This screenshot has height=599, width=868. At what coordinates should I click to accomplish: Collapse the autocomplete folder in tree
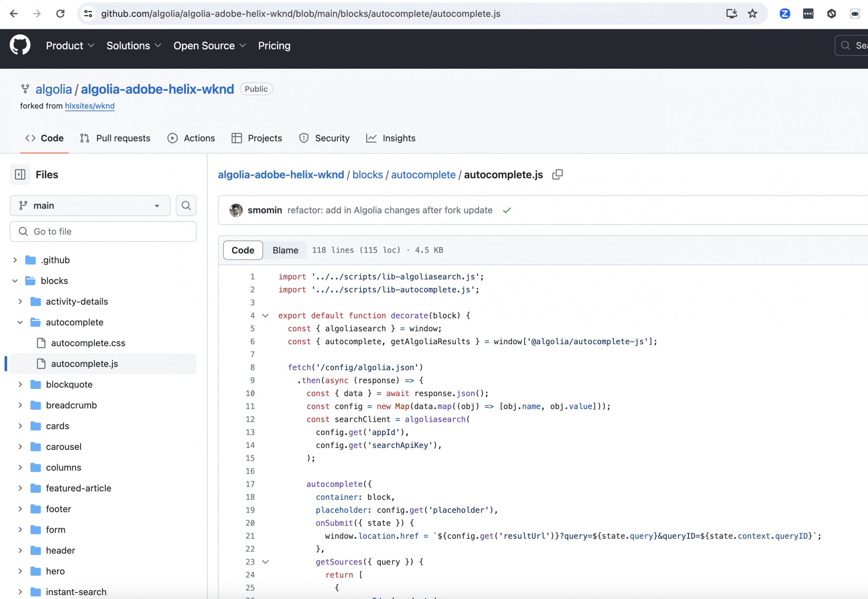click(20, 323)
